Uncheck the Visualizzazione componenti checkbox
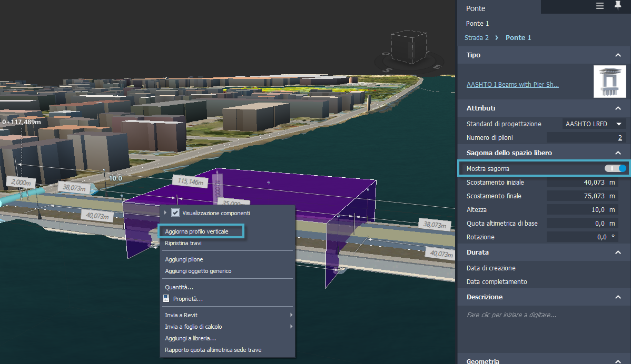 point(176,213)
